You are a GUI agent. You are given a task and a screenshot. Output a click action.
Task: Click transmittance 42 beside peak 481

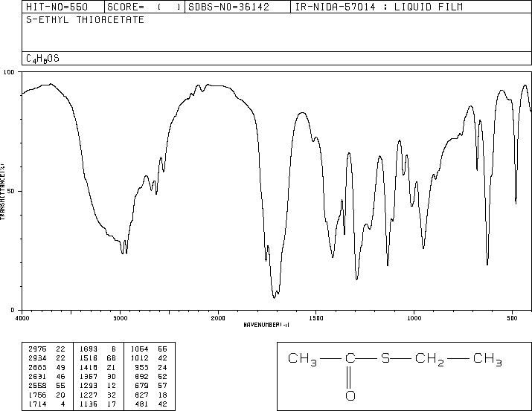click(163, 404)
